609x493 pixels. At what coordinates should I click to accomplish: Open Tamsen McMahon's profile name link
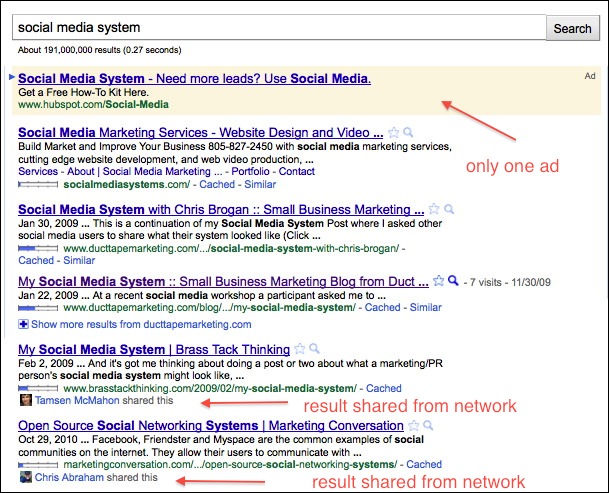click(x=77, y=400)
